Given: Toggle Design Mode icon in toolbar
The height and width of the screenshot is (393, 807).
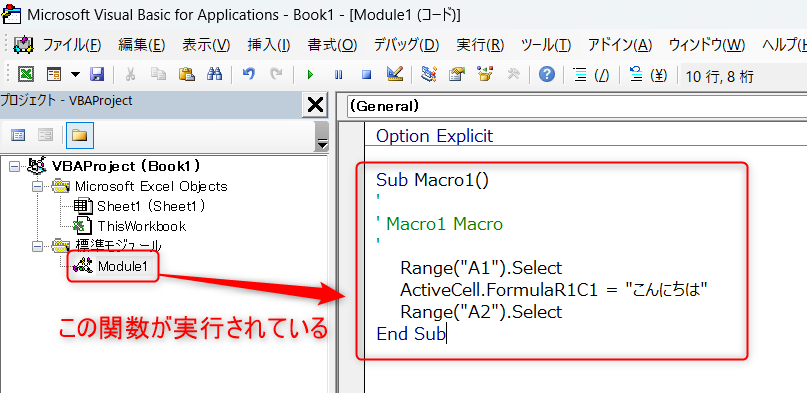Looking at the screenshot, I should coord(394,75).
